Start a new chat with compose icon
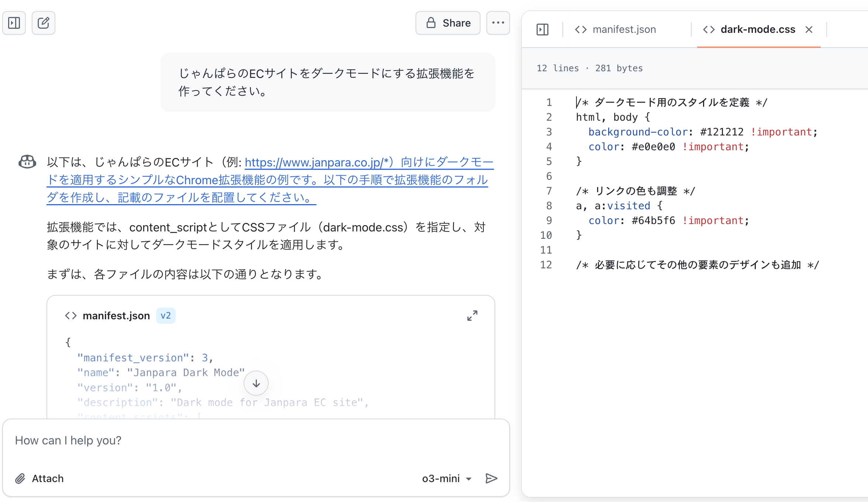The height and width of the screenshot is (502, 868). click(44, 23)
